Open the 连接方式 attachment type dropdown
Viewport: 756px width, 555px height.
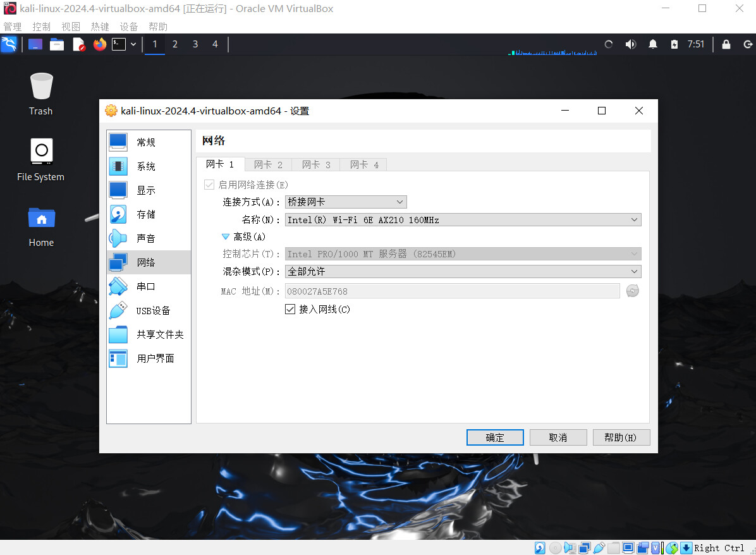346,202
